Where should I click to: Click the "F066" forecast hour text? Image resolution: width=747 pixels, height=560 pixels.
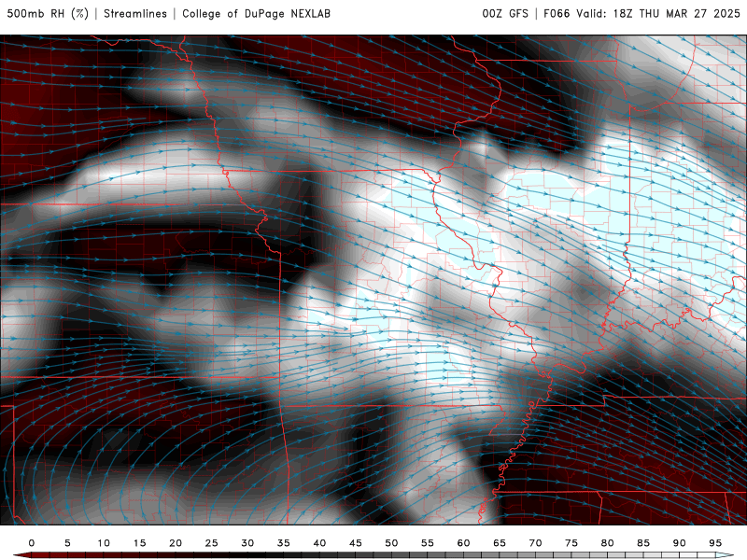pos(557,14)
